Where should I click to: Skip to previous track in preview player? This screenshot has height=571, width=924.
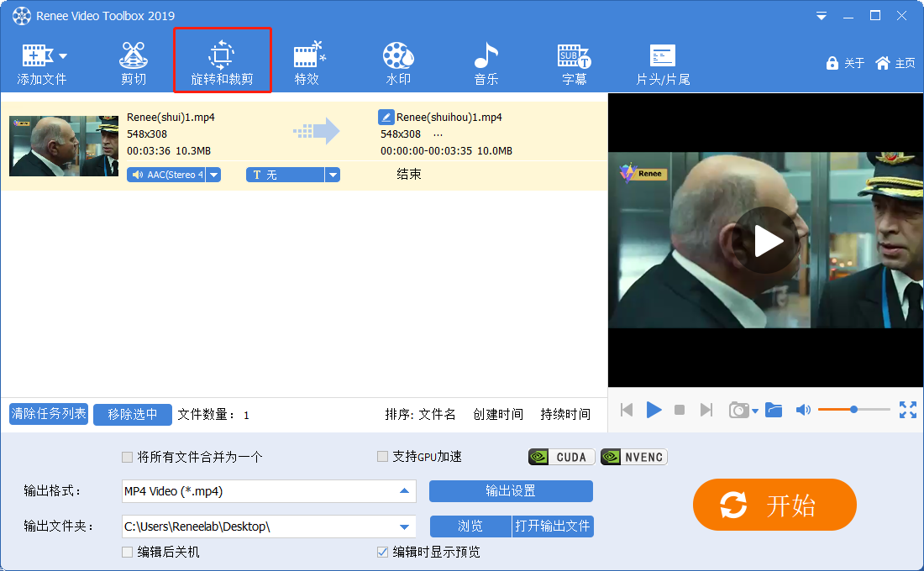tap(627, 410)
